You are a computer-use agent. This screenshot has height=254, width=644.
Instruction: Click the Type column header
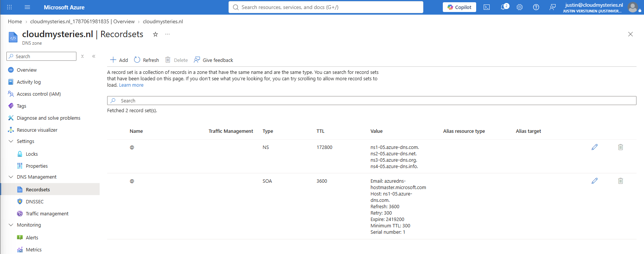point(268,131)
